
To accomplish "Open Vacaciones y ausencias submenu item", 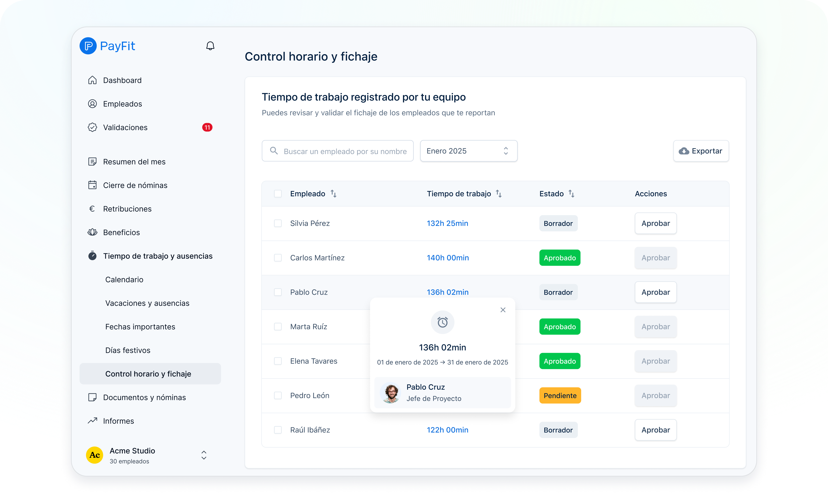I will (x=147, y=303).
